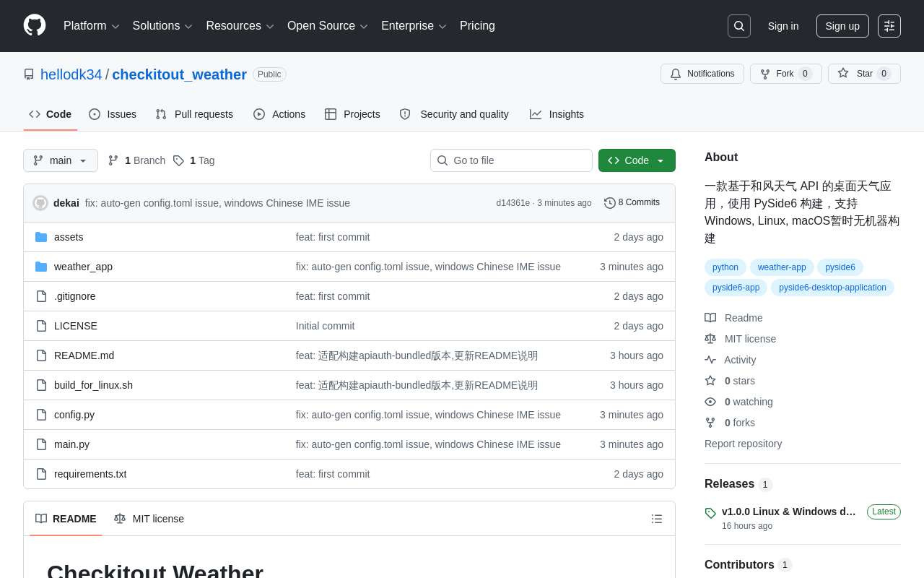The image size is (924, 578).
Task: Open the README outline list icon
Action: (x=657, y=519)
